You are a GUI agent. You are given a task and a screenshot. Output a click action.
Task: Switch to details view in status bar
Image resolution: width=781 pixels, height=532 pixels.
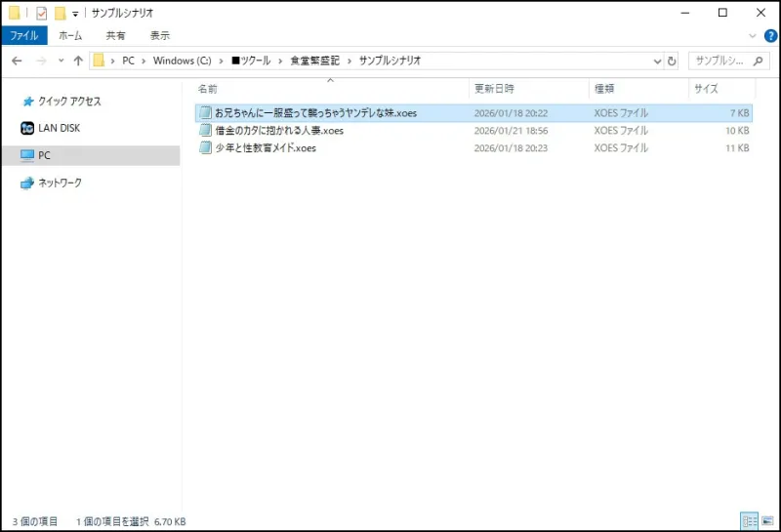pos(749,521)
